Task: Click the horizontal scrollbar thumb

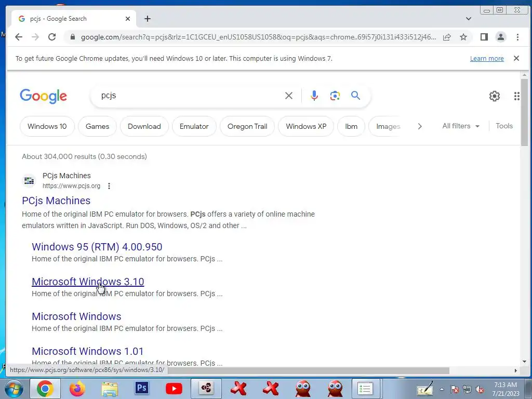Action: [309, 370]
